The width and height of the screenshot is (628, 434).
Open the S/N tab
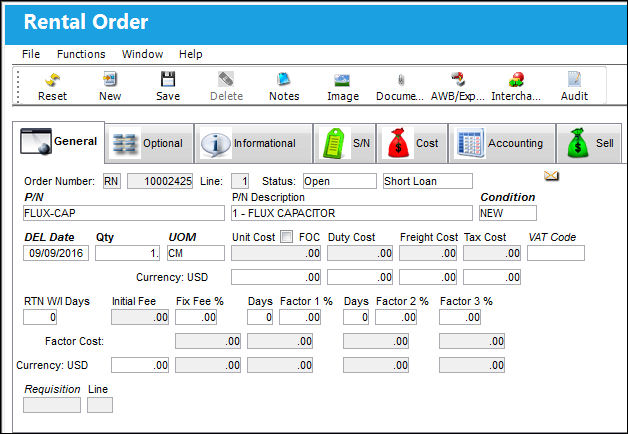pos(345,143)
